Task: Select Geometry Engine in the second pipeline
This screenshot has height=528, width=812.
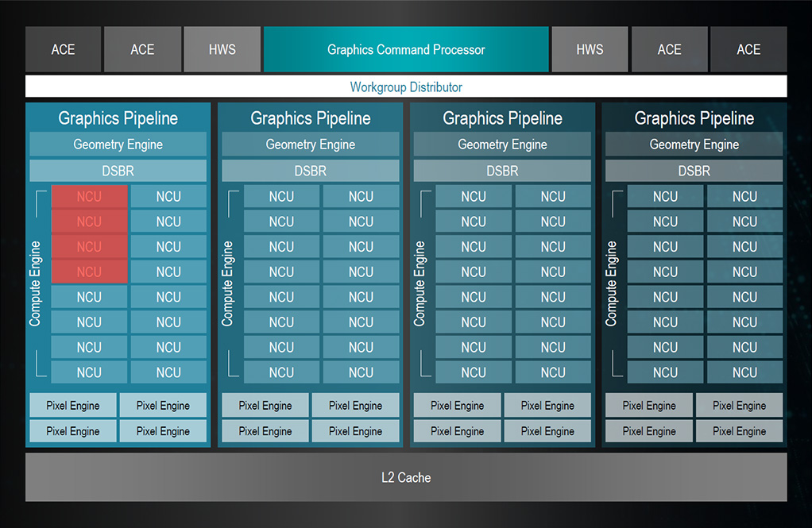Action: [310, 145]
